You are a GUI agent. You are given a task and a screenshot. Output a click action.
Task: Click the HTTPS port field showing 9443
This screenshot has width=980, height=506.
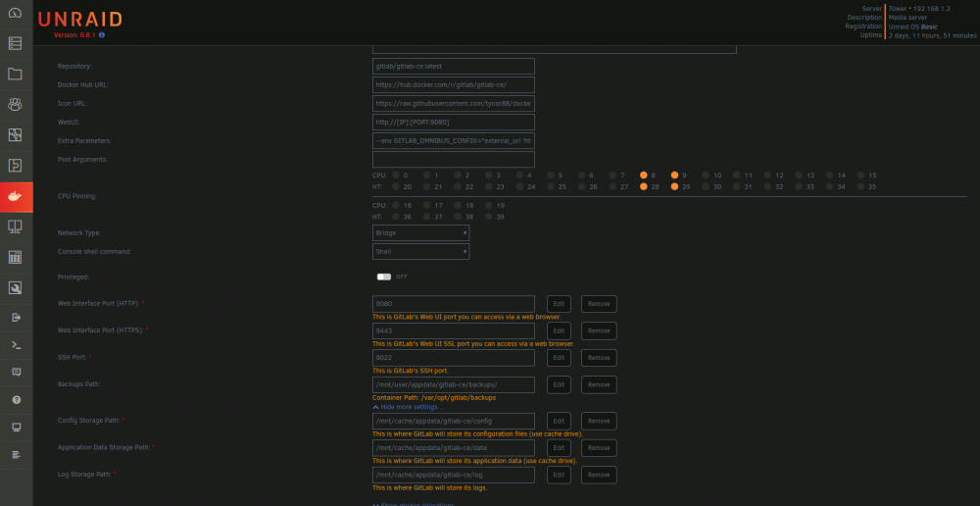point(454,330)
